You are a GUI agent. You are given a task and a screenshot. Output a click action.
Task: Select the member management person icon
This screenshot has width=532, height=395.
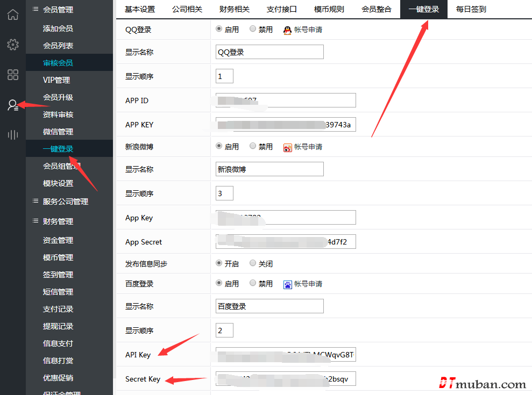pos(12,105)
